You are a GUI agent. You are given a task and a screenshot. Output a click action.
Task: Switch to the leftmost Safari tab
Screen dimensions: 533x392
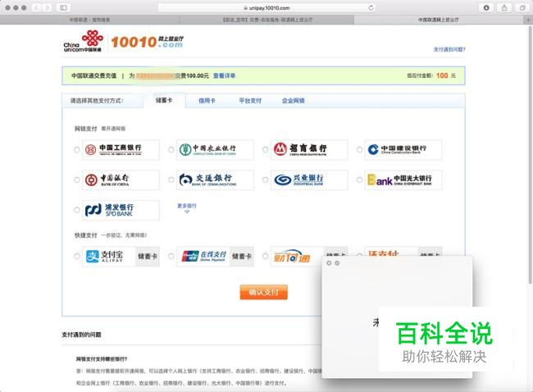coord(89,20)
